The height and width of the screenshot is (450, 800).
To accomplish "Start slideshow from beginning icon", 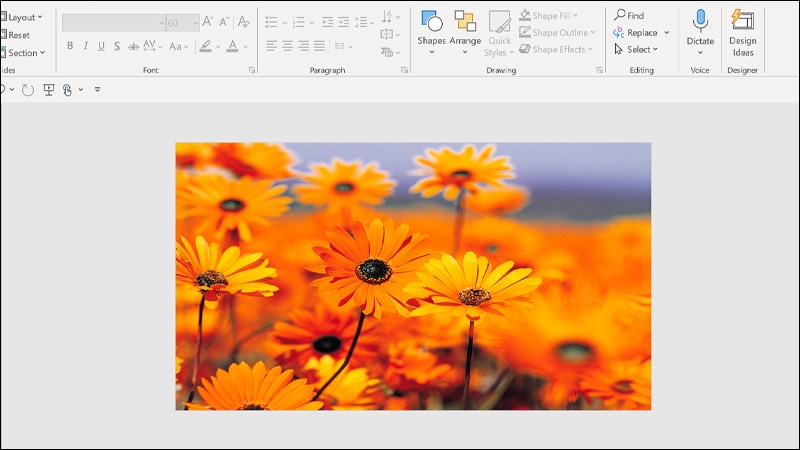I will click(49, 90).
